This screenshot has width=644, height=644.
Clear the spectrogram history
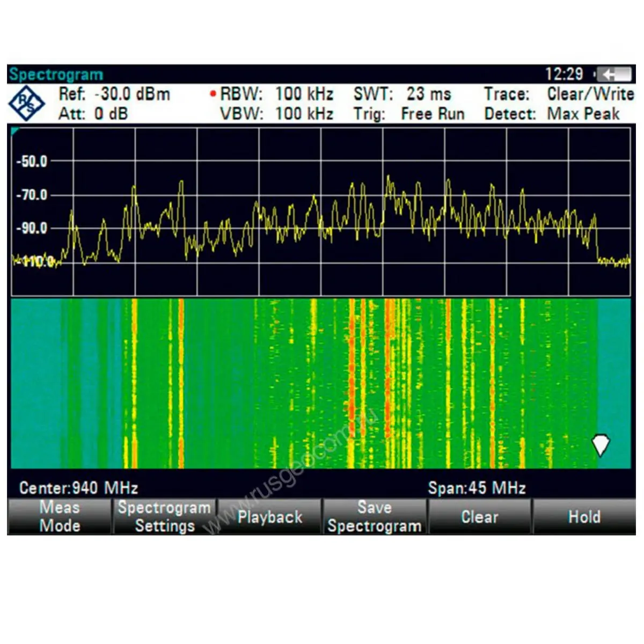[479, 516]
